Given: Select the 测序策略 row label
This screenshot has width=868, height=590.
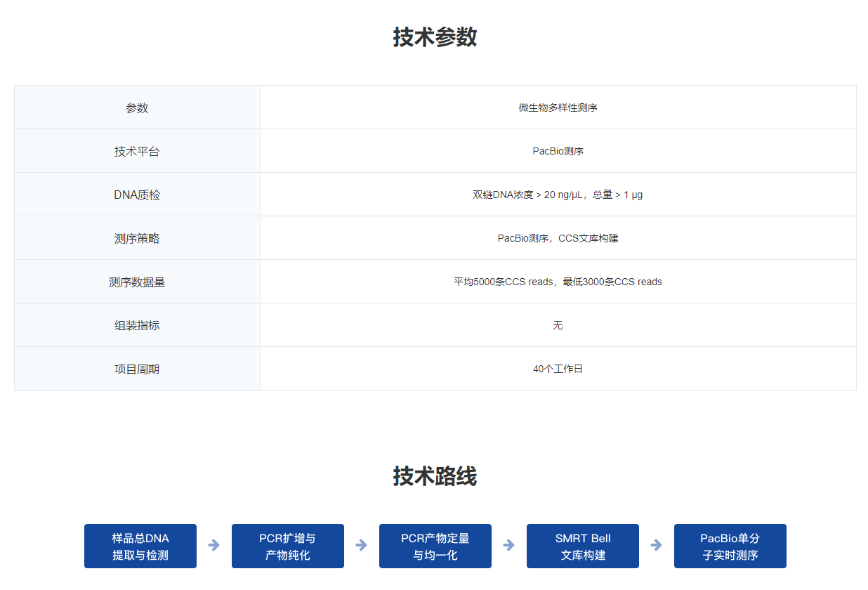Looking at the screenshot, I should coord(137,238).
